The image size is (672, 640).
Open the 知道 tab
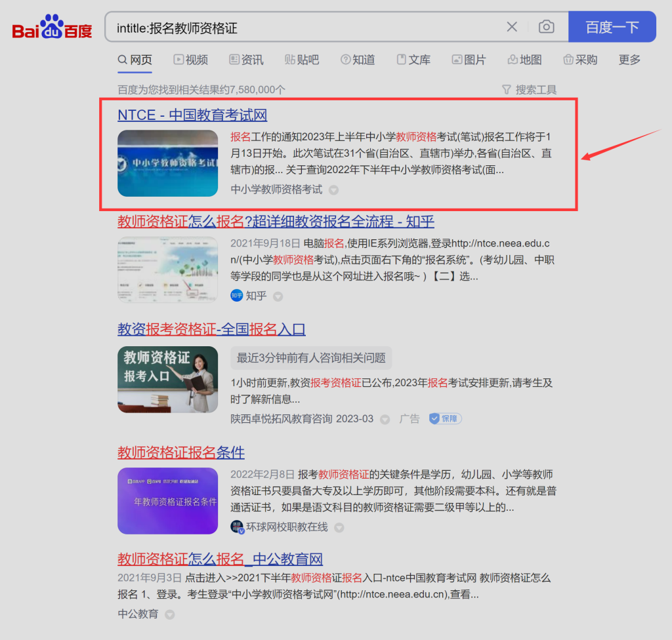pyautogui.click(x=358, y=60)
